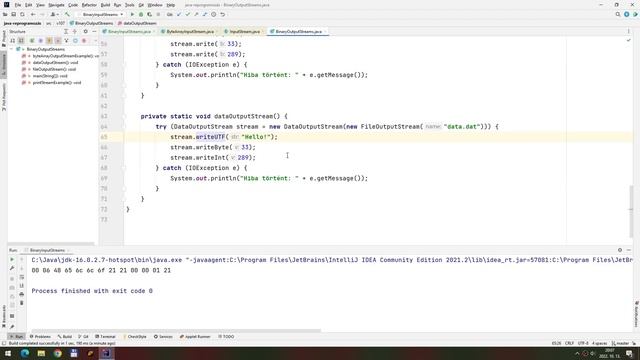The image size is (640, 360).
Task: Open Windows Start menu
Action: pyautogui.click(x=8, y=353)
